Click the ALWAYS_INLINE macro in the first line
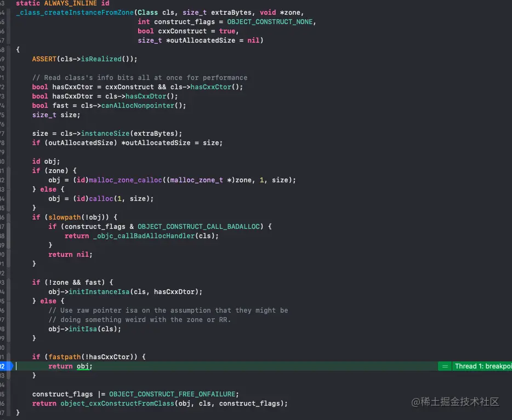 coord(71,3)
